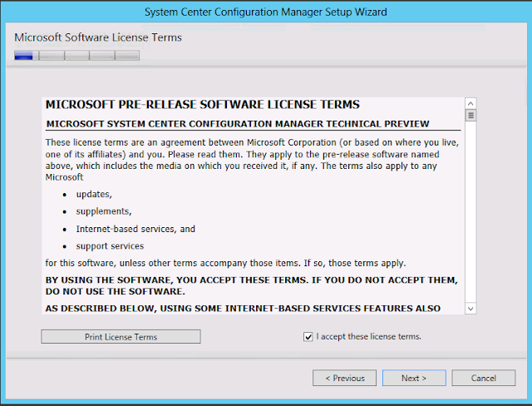
Task: Click the BY USING THE SOFTWARE paragraph
Action: click(x=251, y=286)
